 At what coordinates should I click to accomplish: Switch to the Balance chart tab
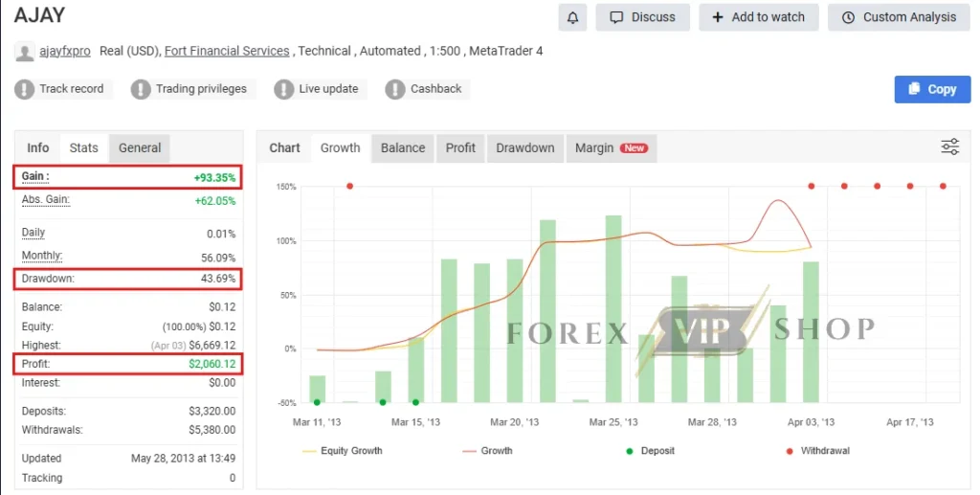[x=403, y=148]
